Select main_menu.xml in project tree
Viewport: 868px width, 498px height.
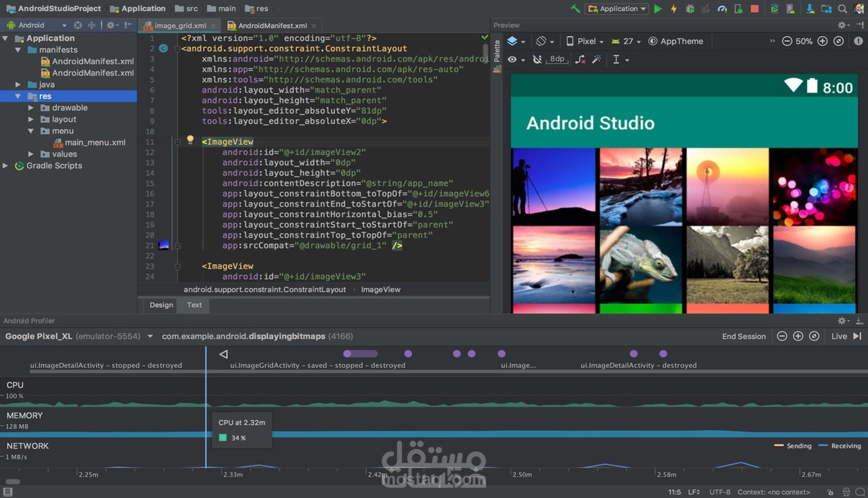[95, 142]
